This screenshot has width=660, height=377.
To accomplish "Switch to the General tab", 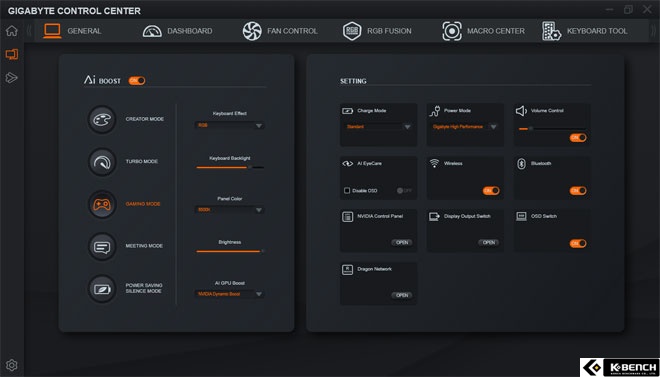I will click(72, 31).
